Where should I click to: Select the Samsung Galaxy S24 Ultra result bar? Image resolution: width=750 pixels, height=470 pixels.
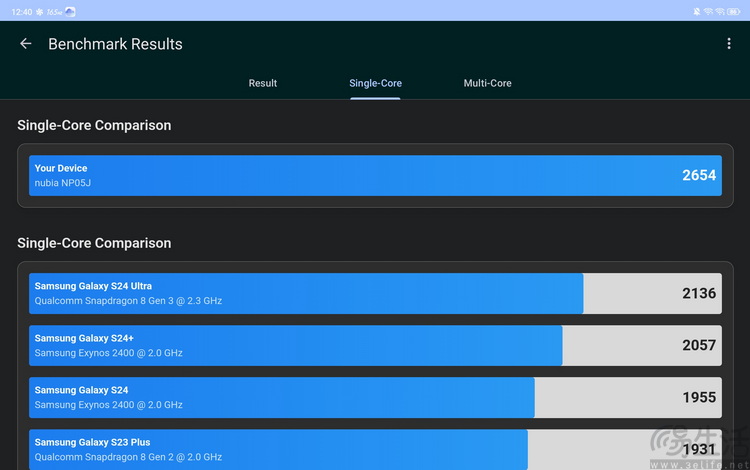(x=375, y=293)
